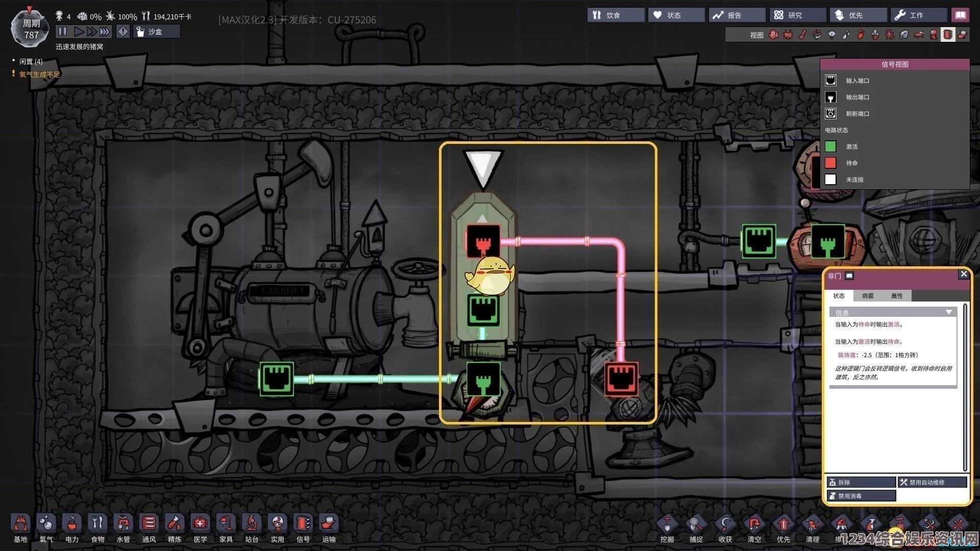Set game to triple fast-forward speed
Screen dimensions: 980x551
coord(105,32)
